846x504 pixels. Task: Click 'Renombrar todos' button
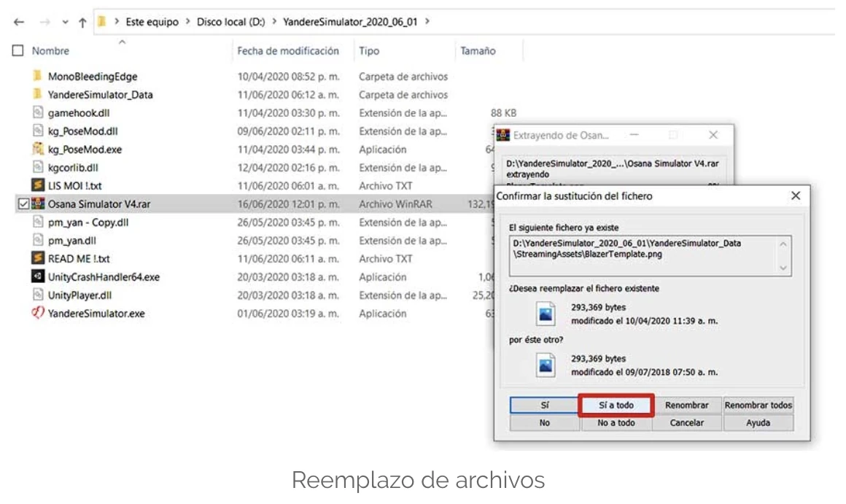click(x=758, y=406)
